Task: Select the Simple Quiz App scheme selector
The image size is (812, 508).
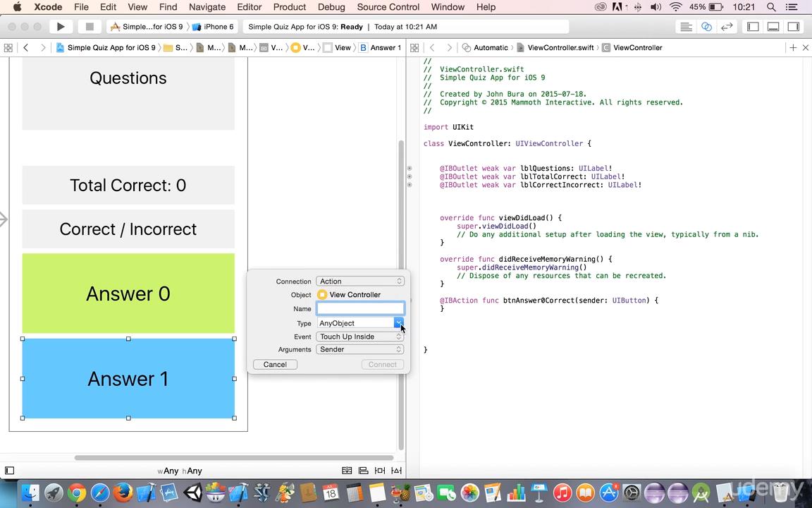Action: pyautogui.click(x=147, y=26)
